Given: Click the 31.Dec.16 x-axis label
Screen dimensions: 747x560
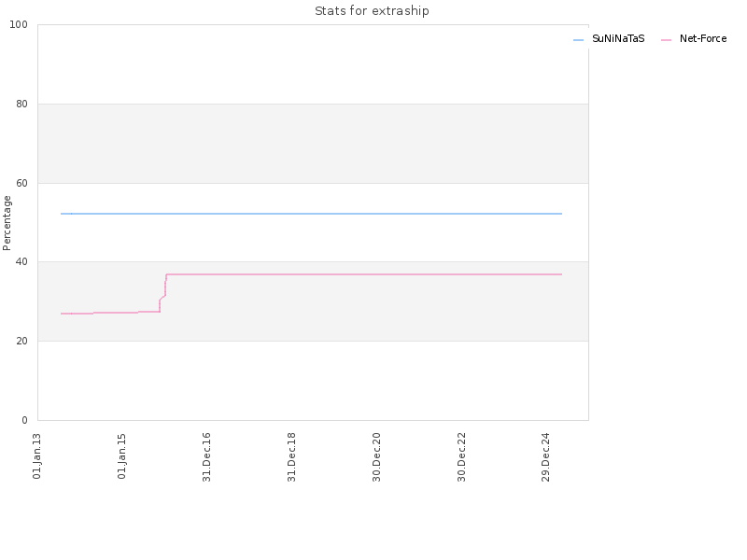Looking at the screenshot, I should [206, 457].
